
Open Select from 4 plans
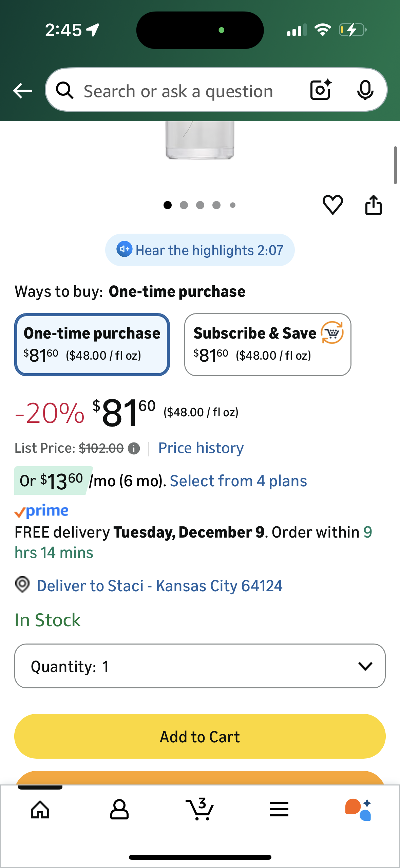238,481
